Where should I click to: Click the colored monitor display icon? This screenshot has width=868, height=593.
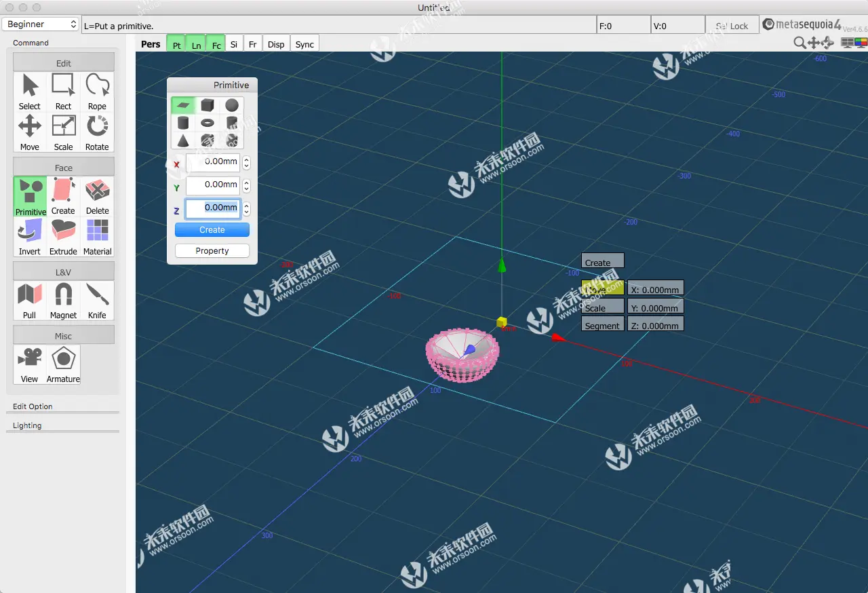tap(861, 43)
